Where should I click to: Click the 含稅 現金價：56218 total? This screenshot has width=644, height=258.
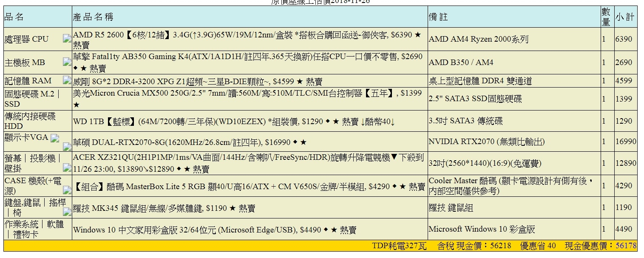point(474,246)
